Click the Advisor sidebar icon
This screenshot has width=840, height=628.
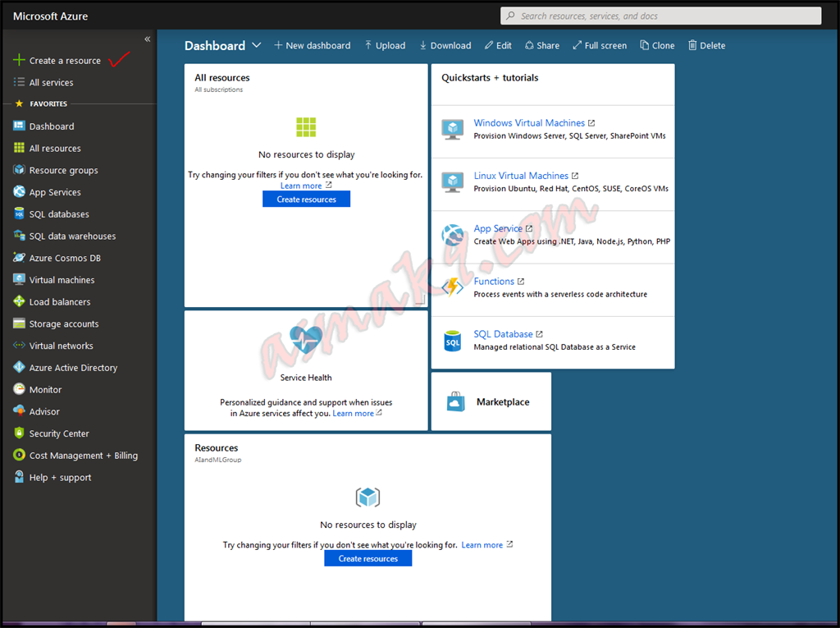pos(20,411)
